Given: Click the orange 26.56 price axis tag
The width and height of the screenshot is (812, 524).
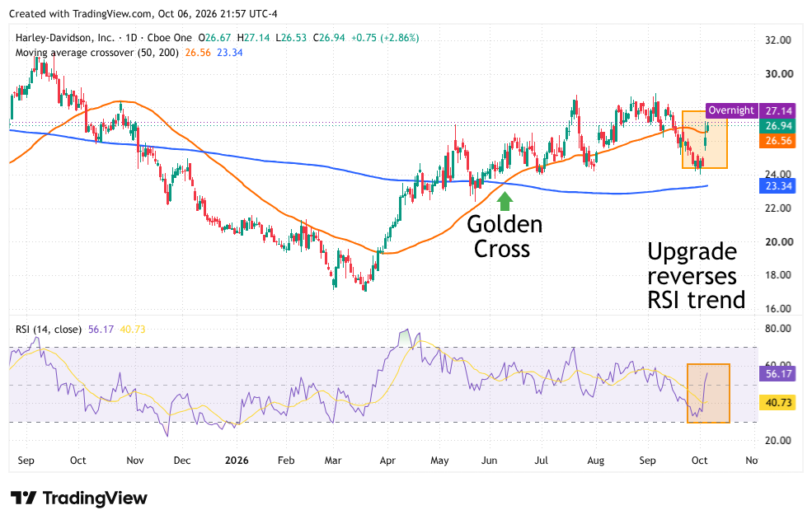Looking at the screenshot, I should tap(777, 141).
